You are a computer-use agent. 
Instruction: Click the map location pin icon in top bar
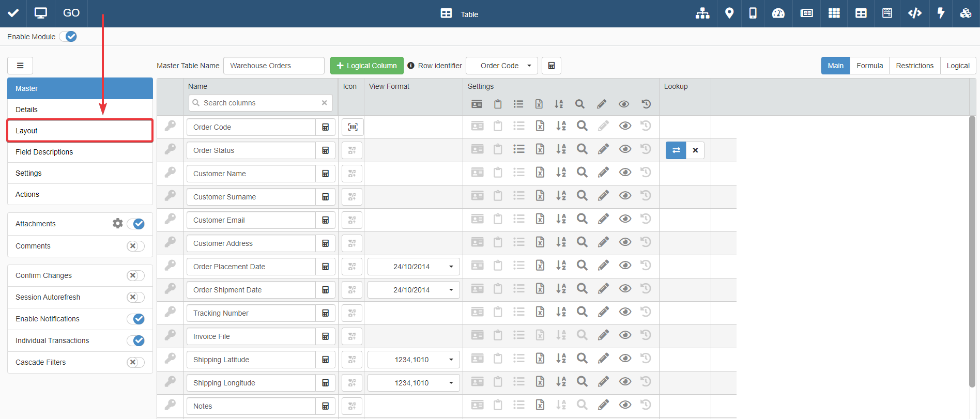tap(729, 13)
